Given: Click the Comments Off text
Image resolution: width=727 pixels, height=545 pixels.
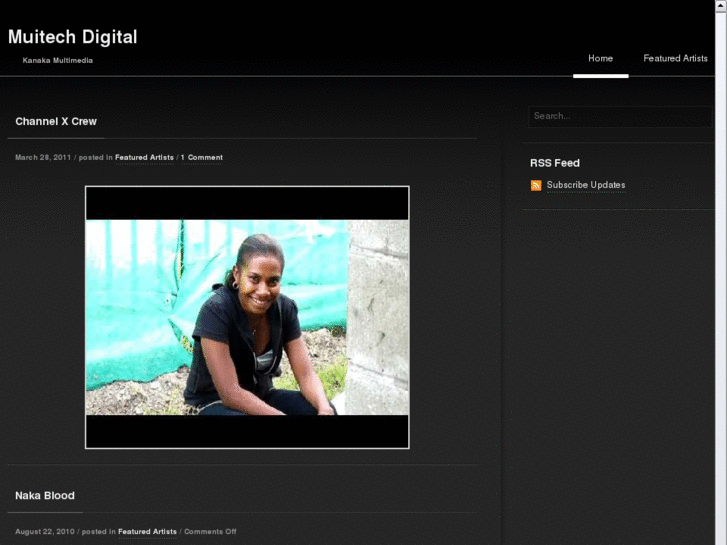Looking at the screenshot, I should [210, 531].
